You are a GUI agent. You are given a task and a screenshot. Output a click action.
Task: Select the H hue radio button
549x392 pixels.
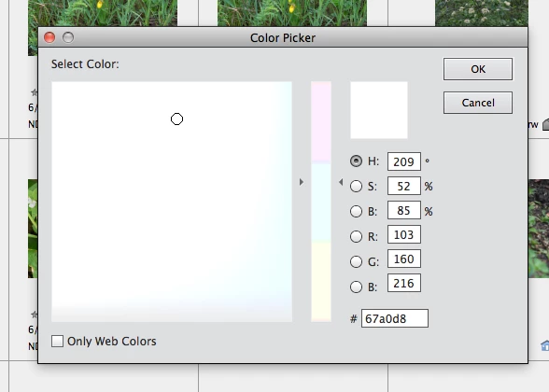(356, 161)
